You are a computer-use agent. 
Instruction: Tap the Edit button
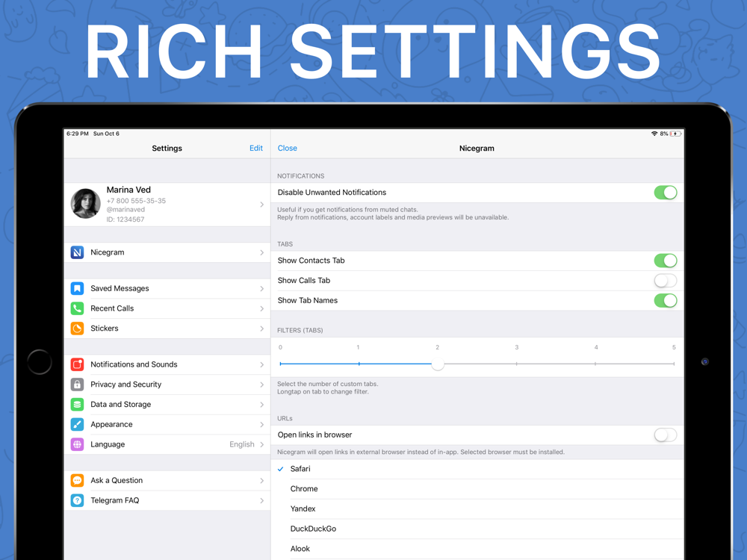tap(255, 148)
